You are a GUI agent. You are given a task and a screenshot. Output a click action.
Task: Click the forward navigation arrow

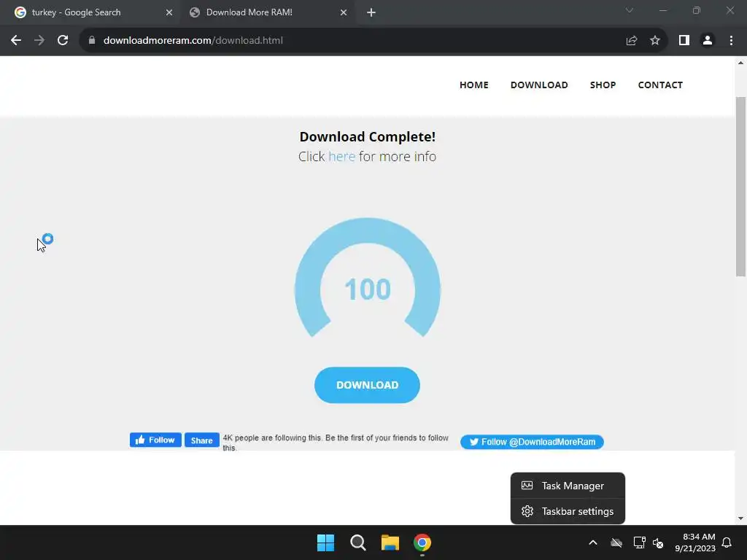39,41
